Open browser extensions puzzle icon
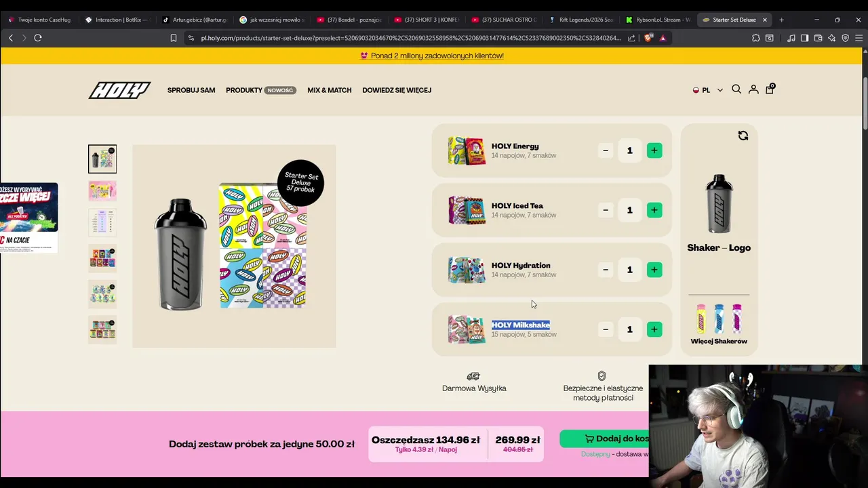The width and height of the screenshot is (868, 488). 756,38
